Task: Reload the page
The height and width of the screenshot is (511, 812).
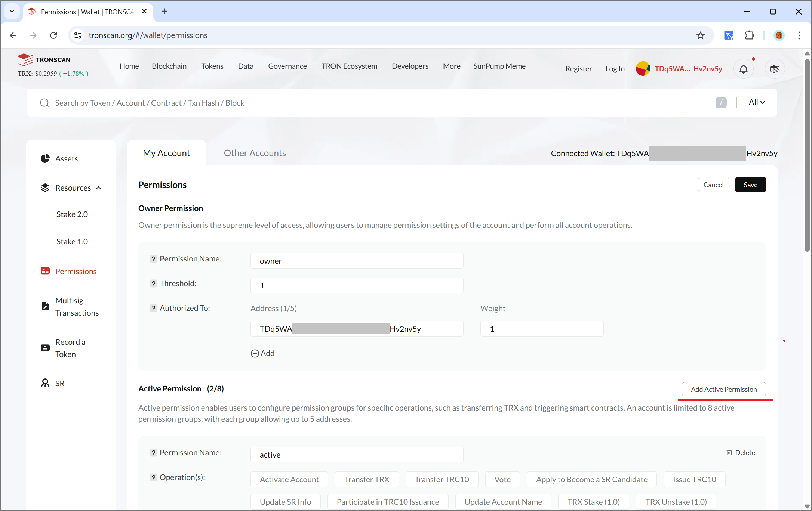Action: 53,35
